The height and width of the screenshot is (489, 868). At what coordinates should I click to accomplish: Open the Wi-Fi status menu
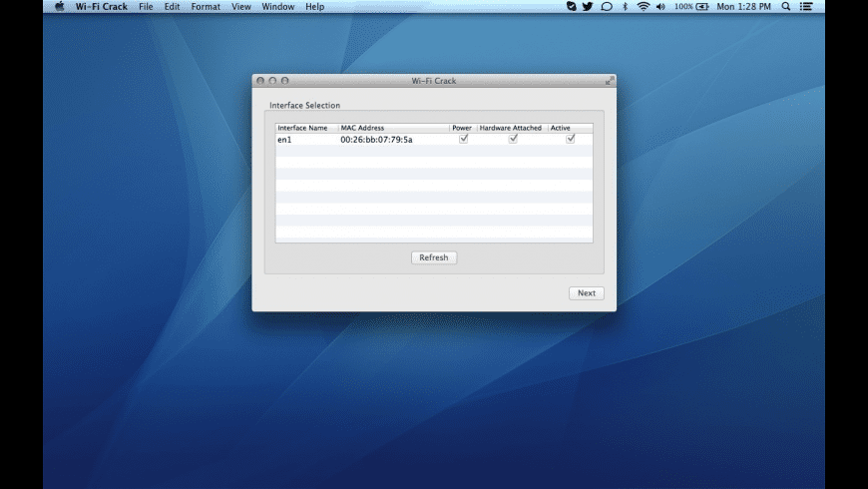pyautogui.click(x=644, y=6)
